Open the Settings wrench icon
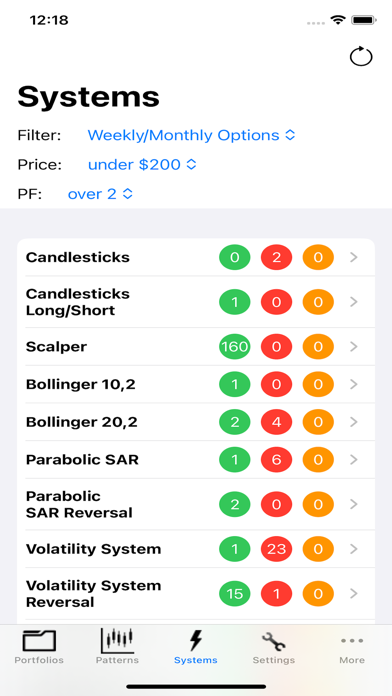Image resolution: width=392 pixels, height=696 pixels. coord(273,642)
